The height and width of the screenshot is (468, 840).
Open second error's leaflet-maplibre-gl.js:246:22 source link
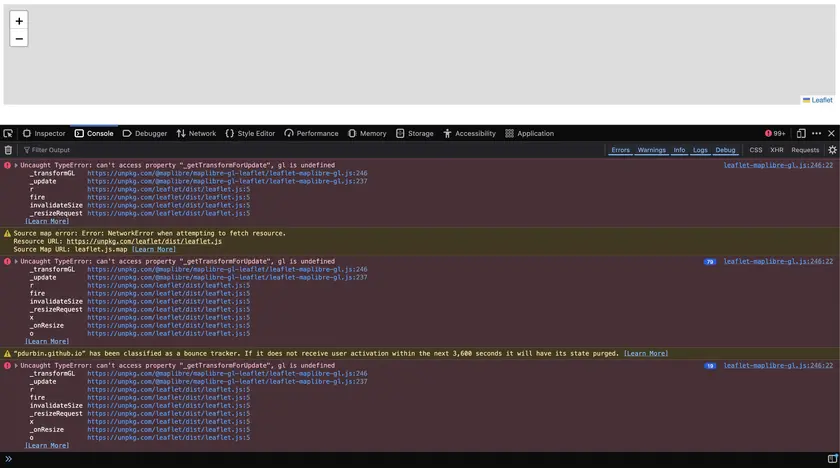click(x=778, y=262)
